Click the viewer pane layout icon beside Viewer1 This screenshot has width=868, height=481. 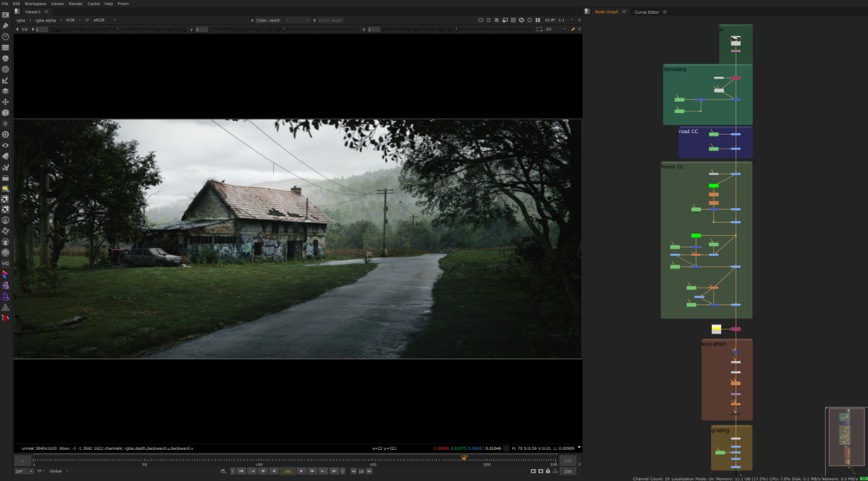click(17, 11)
